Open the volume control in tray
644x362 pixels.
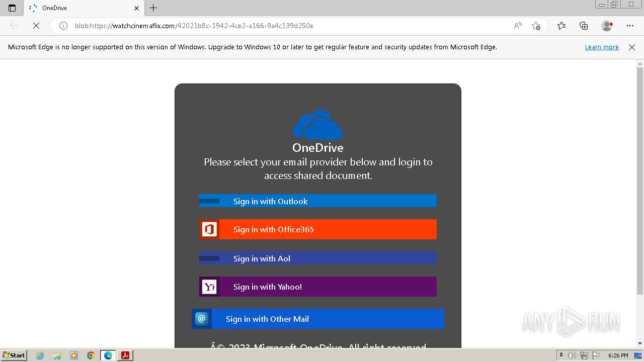pyautogui.click(x=572, y=355)
